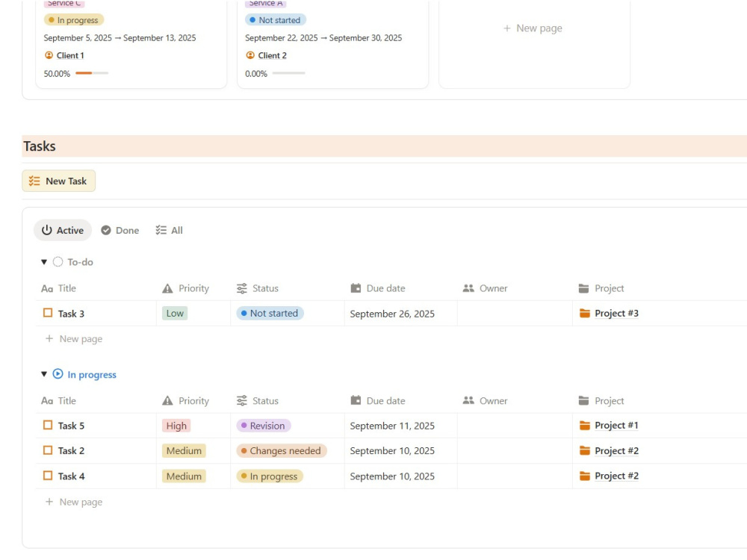Switch to the Active tab
Screen dimensions: 747x560
(63, 231)
